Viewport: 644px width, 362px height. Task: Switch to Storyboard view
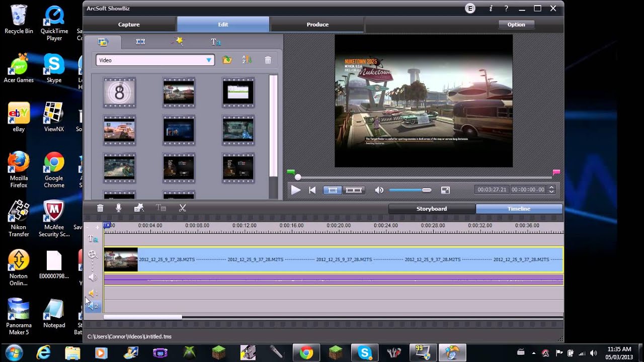tap(432, 209)
